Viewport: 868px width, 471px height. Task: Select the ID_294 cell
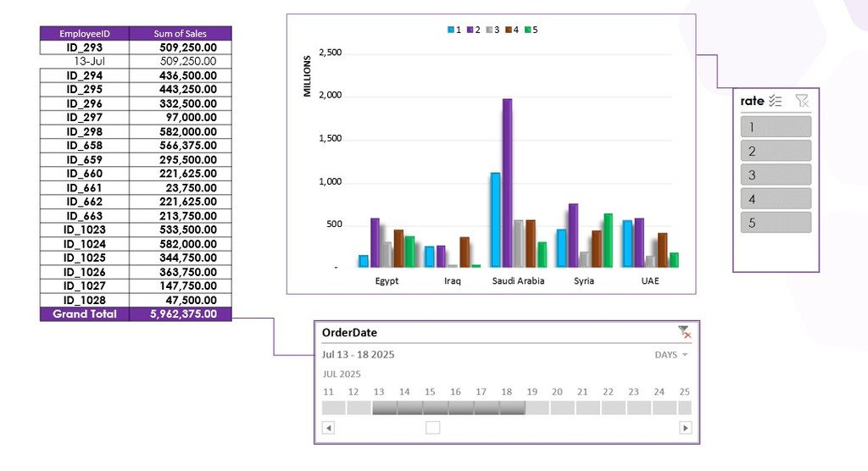click(85, 75)
